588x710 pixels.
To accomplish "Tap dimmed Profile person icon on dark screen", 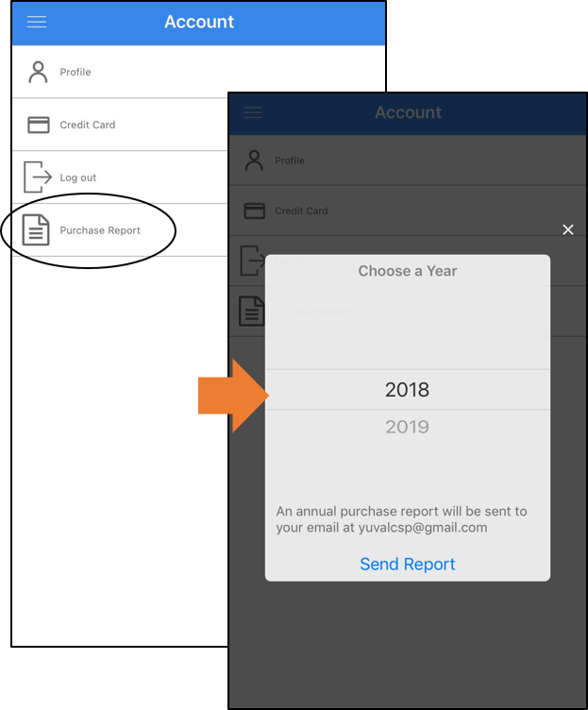I will (254, 161).
